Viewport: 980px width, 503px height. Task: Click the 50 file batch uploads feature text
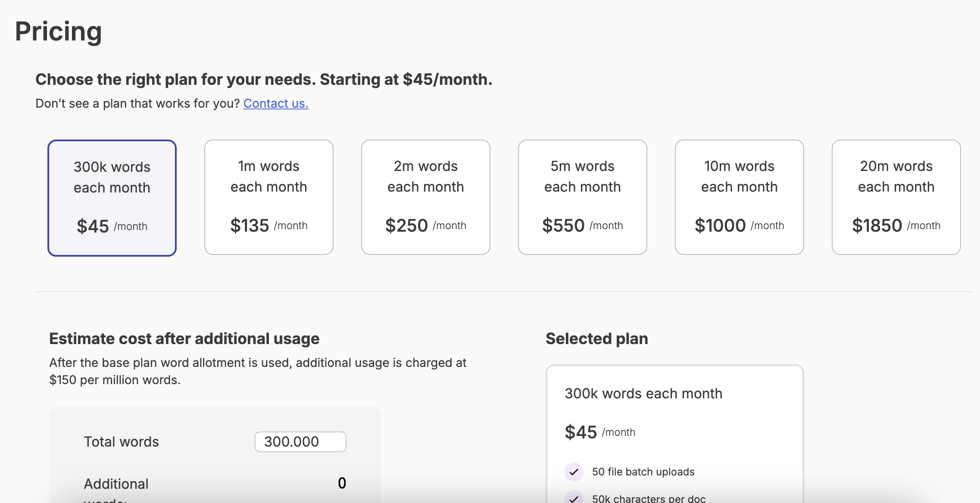[643, 472]
